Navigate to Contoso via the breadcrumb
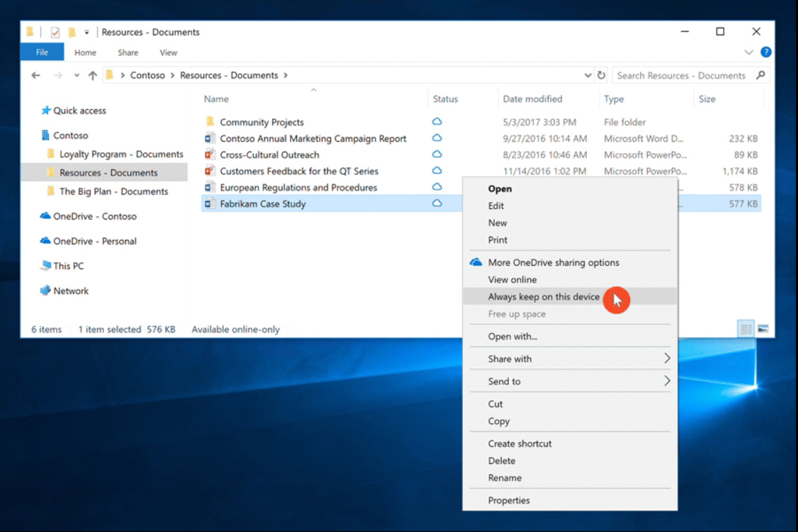This screenshot has height=532, width=798. coord(148,75)
